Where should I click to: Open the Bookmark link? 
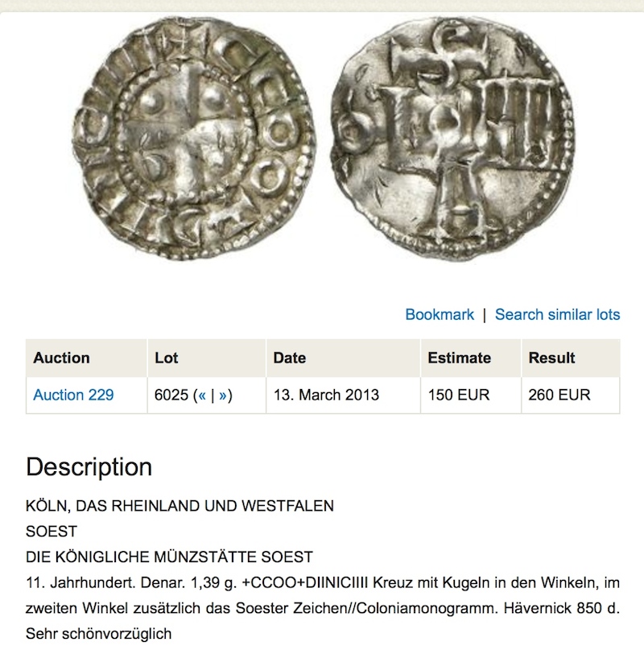point(440,314)
